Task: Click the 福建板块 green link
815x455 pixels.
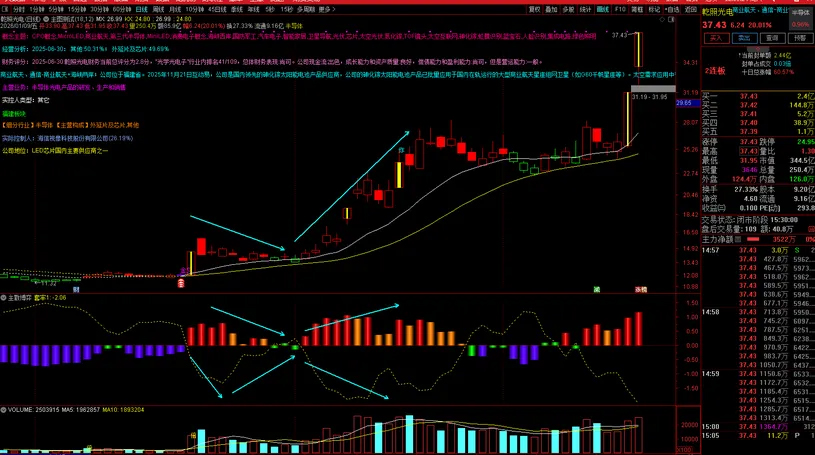Action: pos(14,113)
